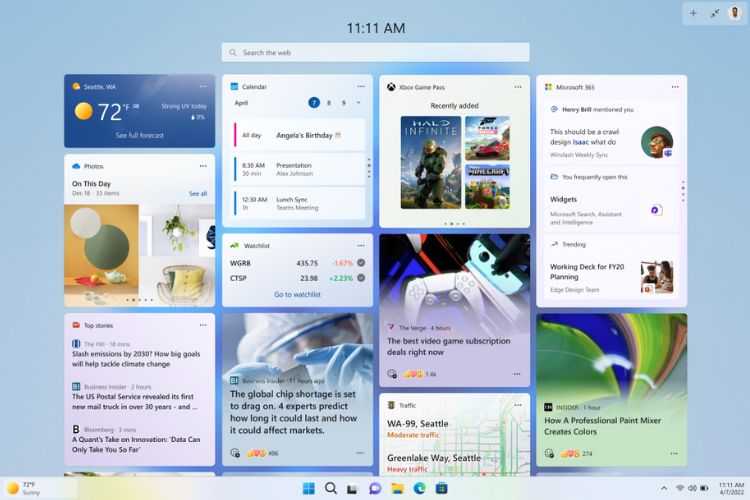750x500 pixels.
Task: Select WA-99, Seattle traffic entry
Action: tap(418, 429)
